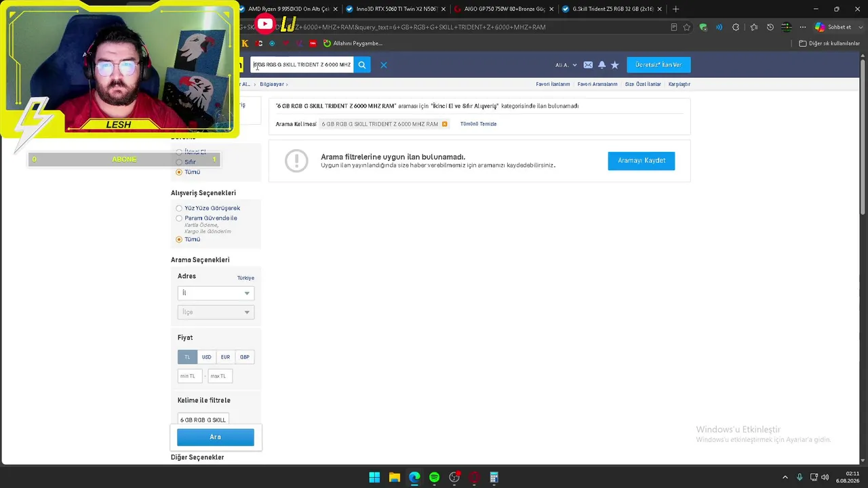Open Favori İlanlarım menu link
Screen dimensions: 868x488
point(553,84)
